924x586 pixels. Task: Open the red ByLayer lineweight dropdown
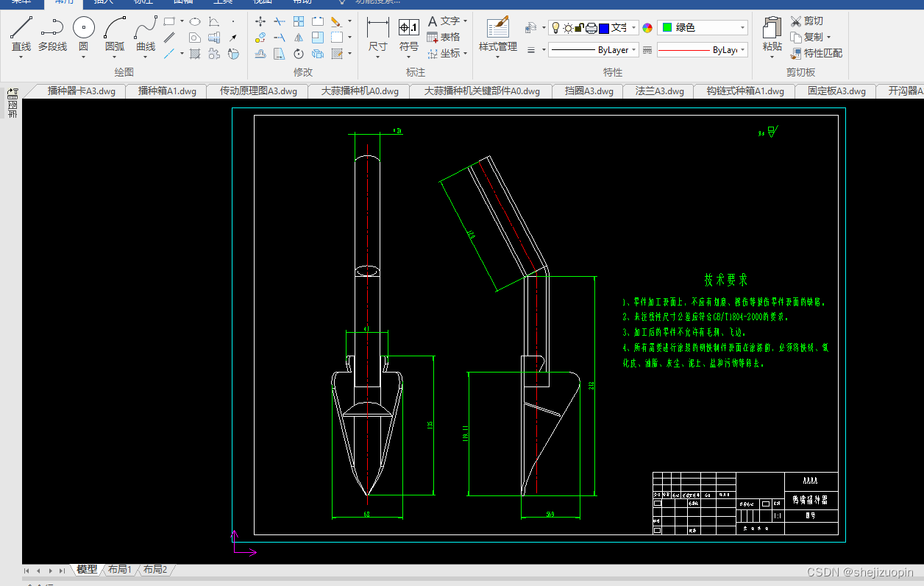click(743, 50)
